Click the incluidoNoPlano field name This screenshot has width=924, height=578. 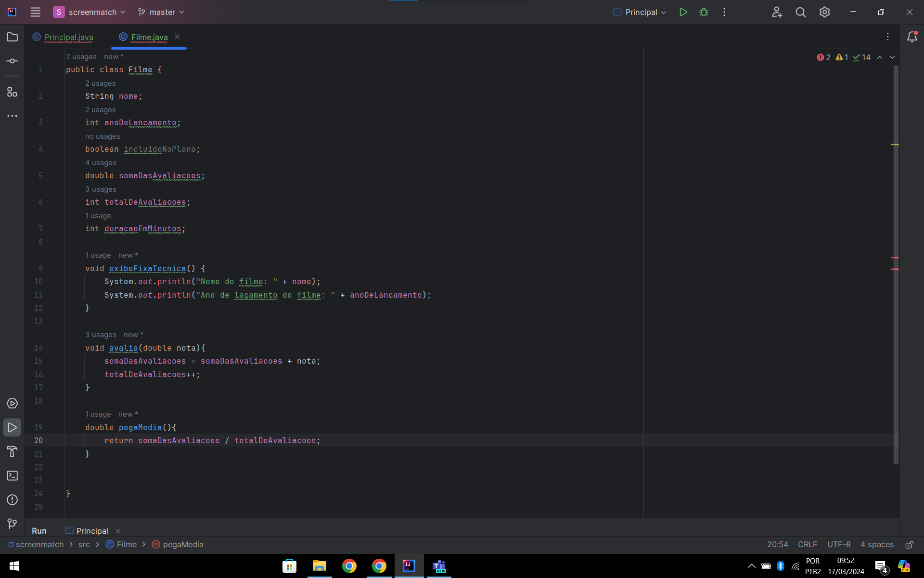[159, 149]
